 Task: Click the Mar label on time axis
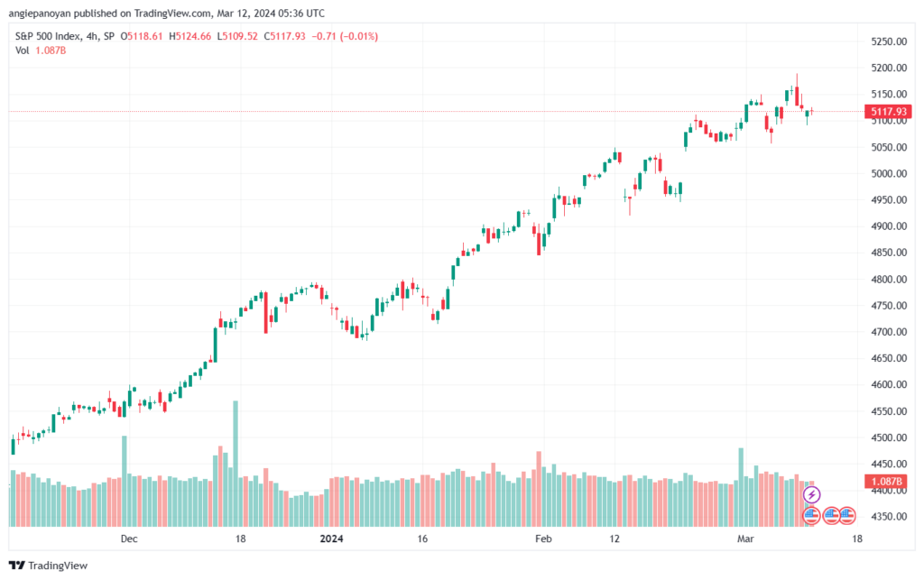click(x=745, y=539)
